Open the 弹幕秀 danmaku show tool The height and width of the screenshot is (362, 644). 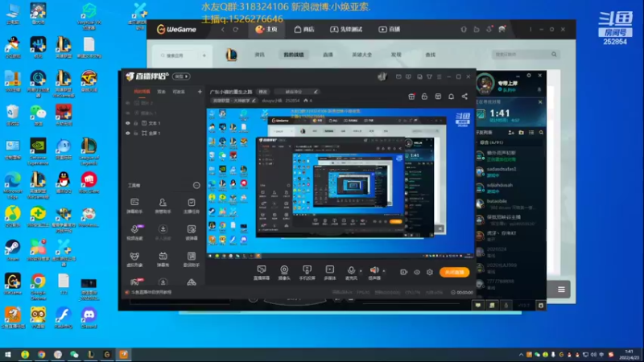click(163, 259)
